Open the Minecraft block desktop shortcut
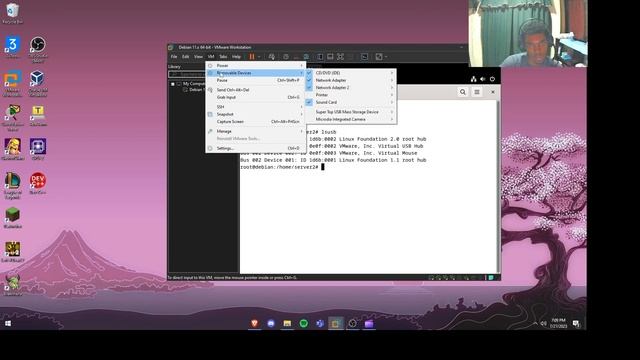This screenshot has height=360, width=640. pyautogui.click(x=12, y=217)
